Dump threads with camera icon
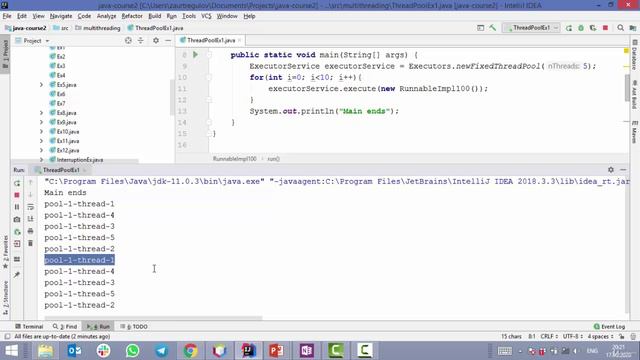Screen dimensions: 640x360 point(17,219)
